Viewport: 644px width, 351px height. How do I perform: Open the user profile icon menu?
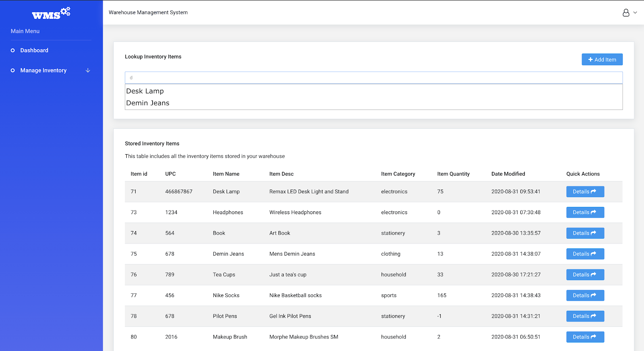pos(626,13)
